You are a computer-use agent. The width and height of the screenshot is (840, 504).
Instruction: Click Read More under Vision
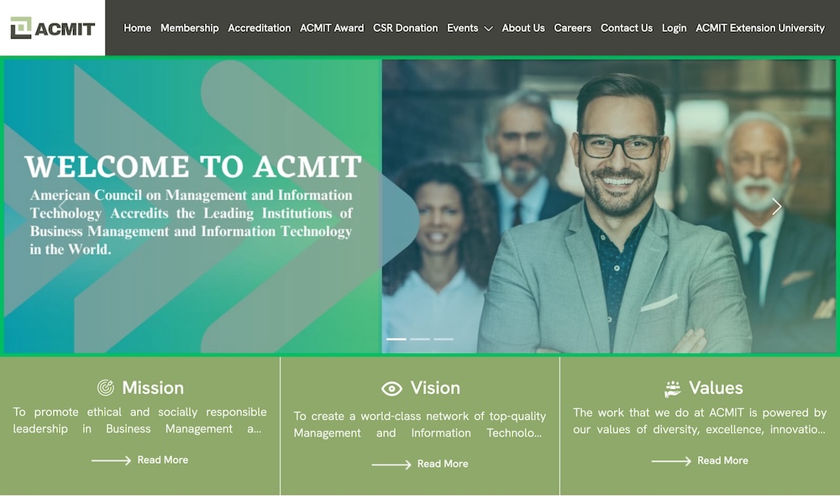(443, 464)
